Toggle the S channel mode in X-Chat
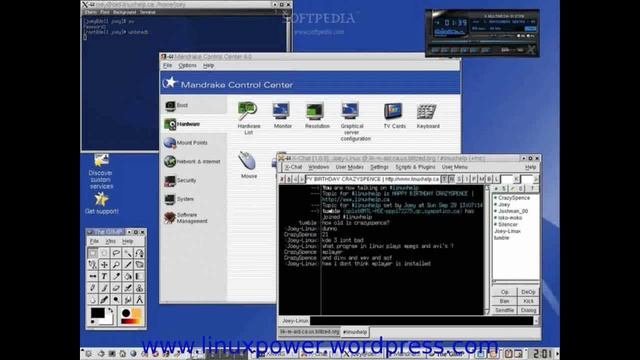Viewport: 640px width, 360px height. coord(459,179)
